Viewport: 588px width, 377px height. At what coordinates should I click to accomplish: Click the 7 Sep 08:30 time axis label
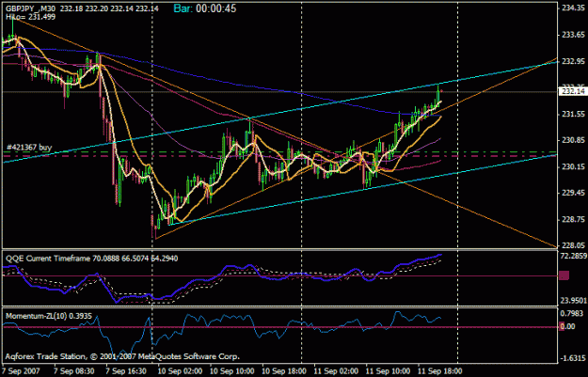pyautogui.click(x=74, y=371)
